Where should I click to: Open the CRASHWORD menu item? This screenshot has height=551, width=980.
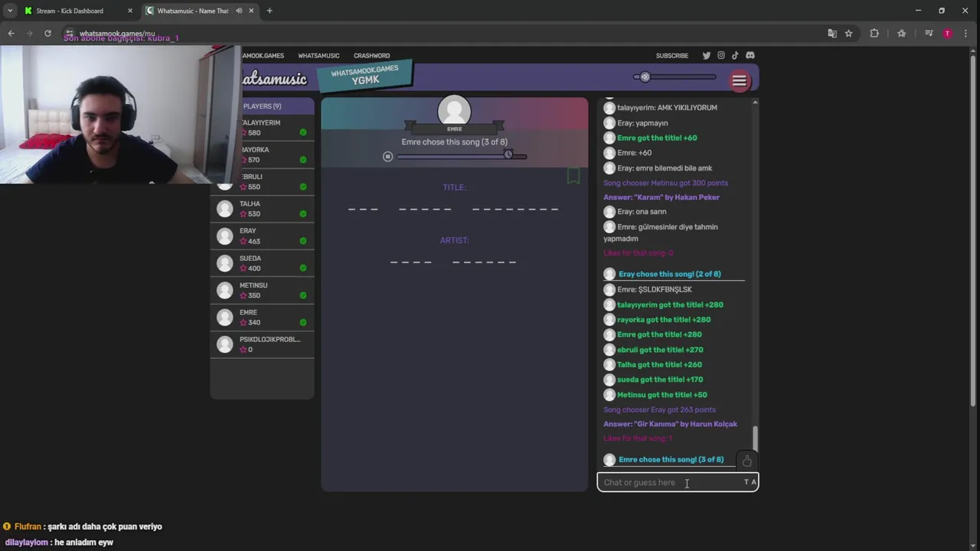coord(371,55)
